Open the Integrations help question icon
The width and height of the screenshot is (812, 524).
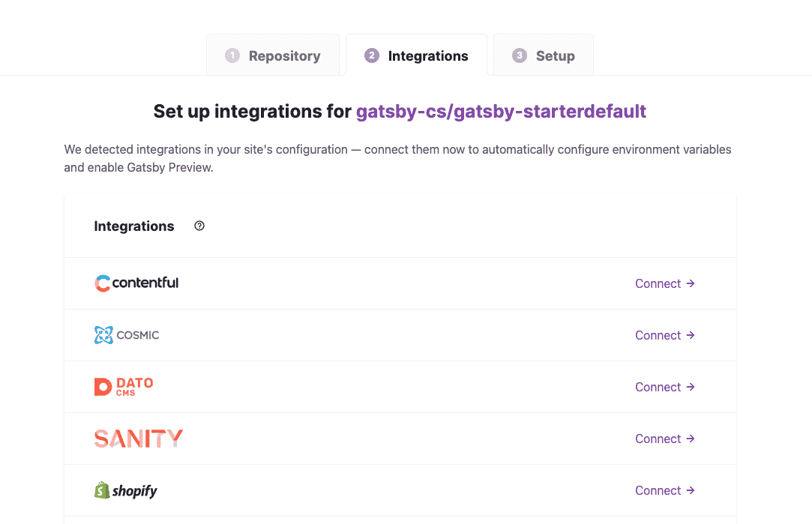(x=199, y=226)
